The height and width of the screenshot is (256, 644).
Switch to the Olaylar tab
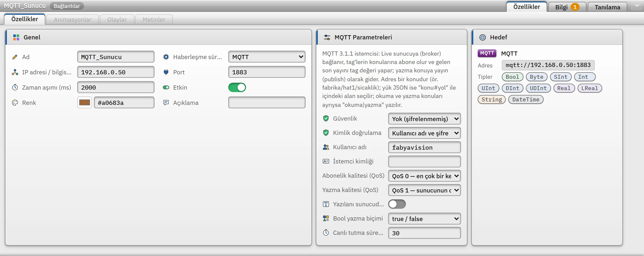[x=117, y=19]
